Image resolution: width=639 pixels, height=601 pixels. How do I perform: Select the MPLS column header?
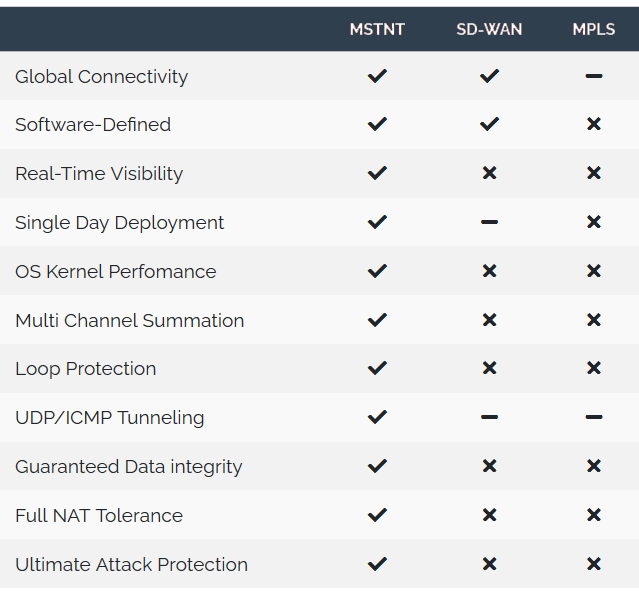coord(594,29)
